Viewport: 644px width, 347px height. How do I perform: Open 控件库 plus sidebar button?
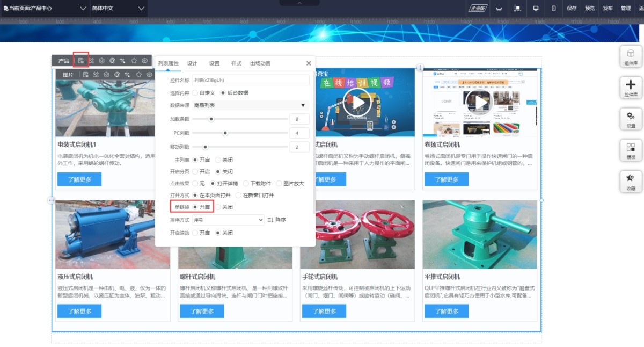click(x=631, y=88)
